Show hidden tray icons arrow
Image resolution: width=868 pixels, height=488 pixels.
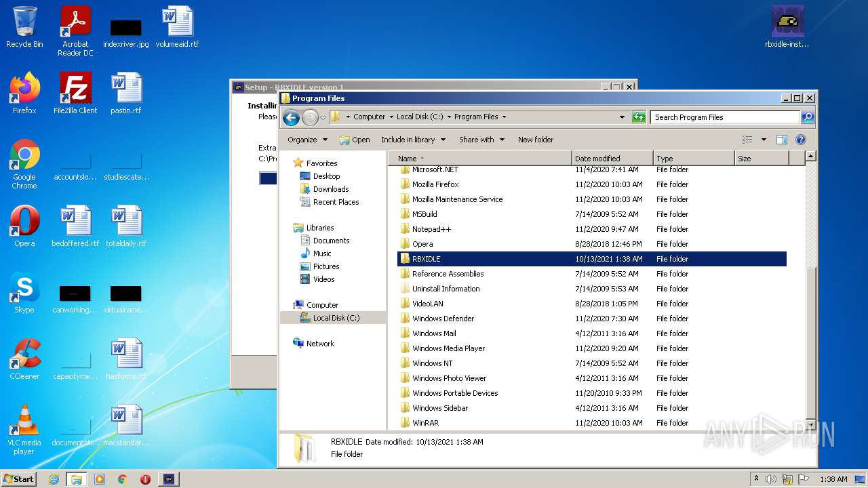(756, 479)
